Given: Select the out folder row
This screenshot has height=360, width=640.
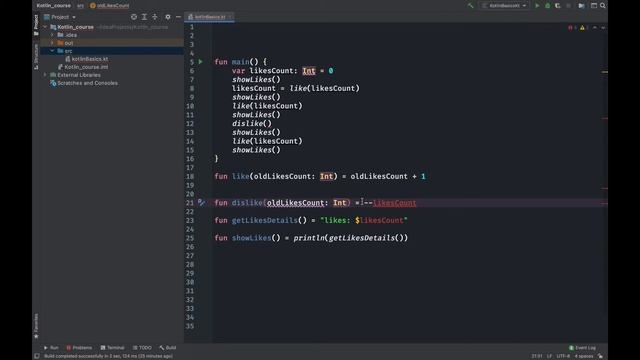Looking at the screenshot, I should pyautogui.click(x=112, y=43).
